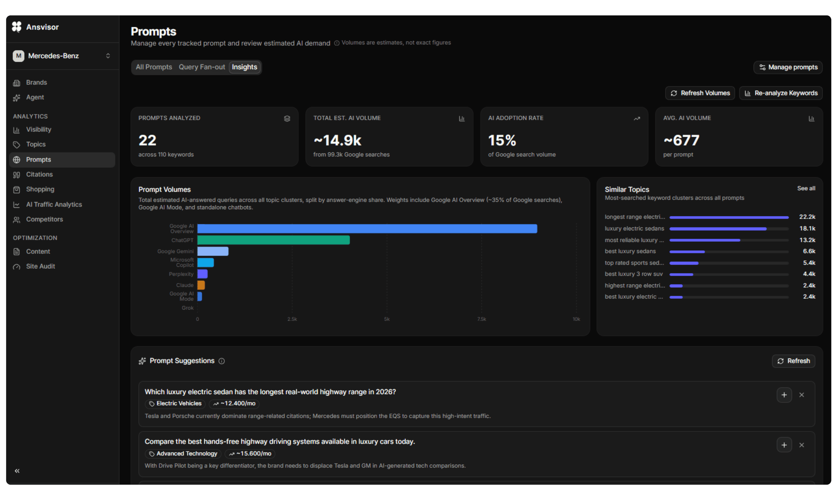Open the Topics section
Image resolution: width=840 pixels, height=504 pixels.
click(x=62, y=144)
